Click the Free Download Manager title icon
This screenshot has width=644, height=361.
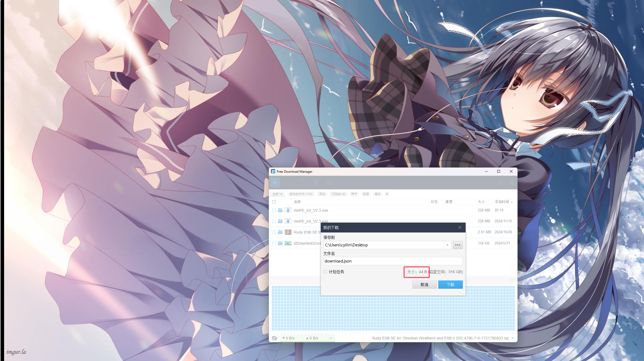point(273,172)
